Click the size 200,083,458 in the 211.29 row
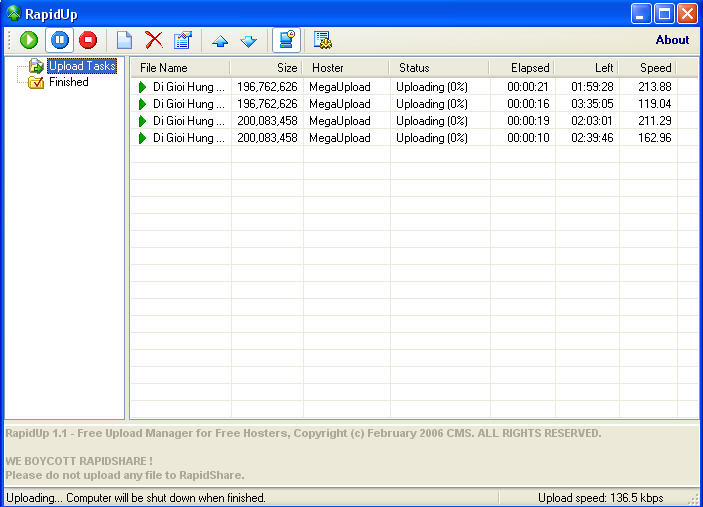 coord(267,121)
